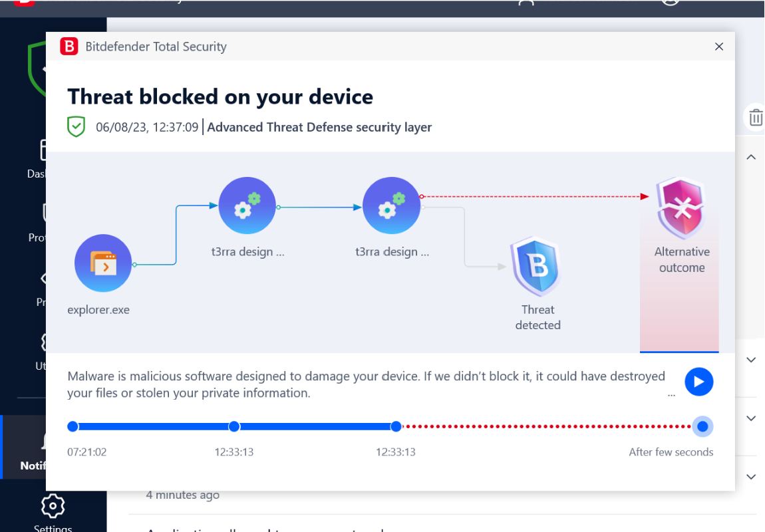Image resolution: width=765 pixels, height=532 pixels.
Task: Click the explorer.exe process node icon
Action: (x=103, y=263)
